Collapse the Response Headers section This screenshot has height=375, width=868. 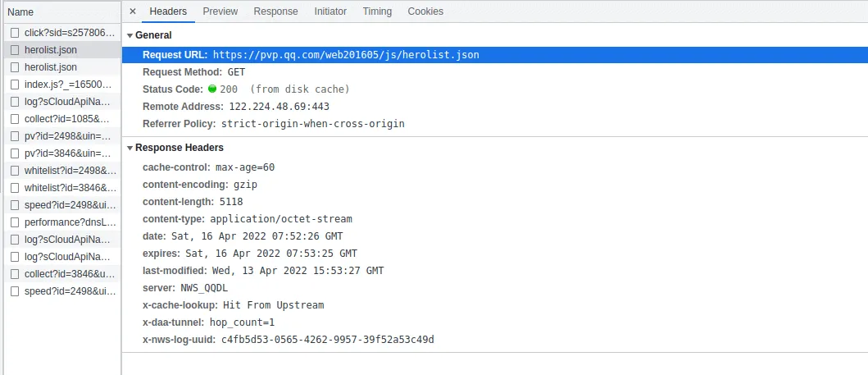[130, 148]
